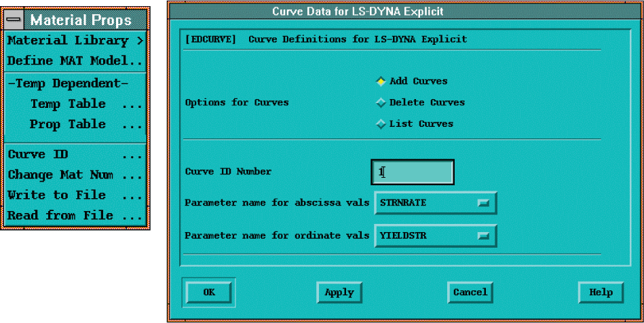644x323 pixels.
Task: Click the -Temp Dependent- heading text
Action: pos(68,83)
